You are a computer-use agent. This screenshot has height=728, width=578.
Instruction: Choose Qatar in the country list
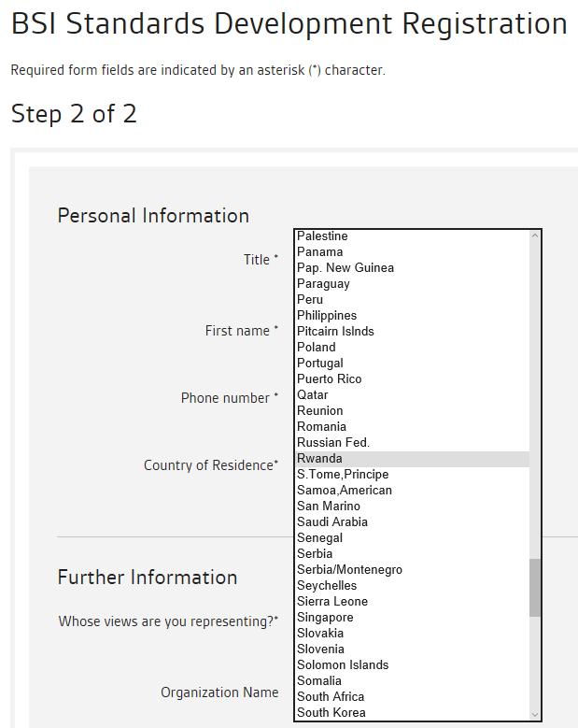(x=312, y=395)
